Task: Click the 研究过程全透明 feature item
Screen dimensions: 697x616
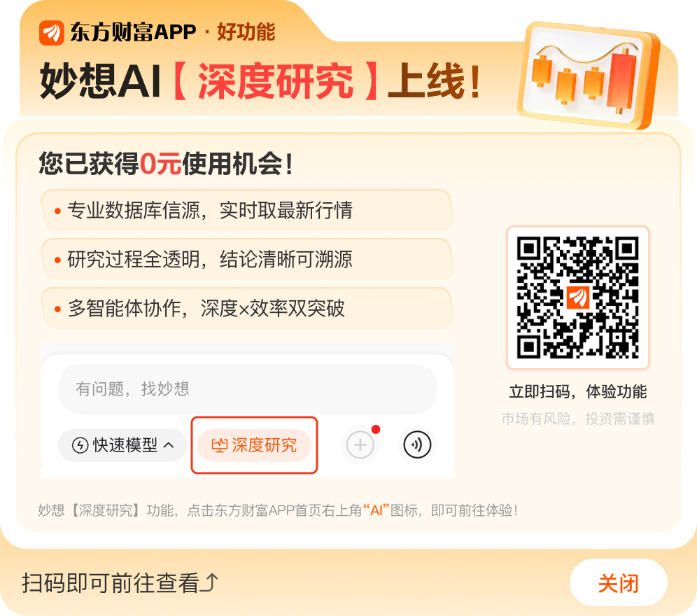Action: pos(247,259)
